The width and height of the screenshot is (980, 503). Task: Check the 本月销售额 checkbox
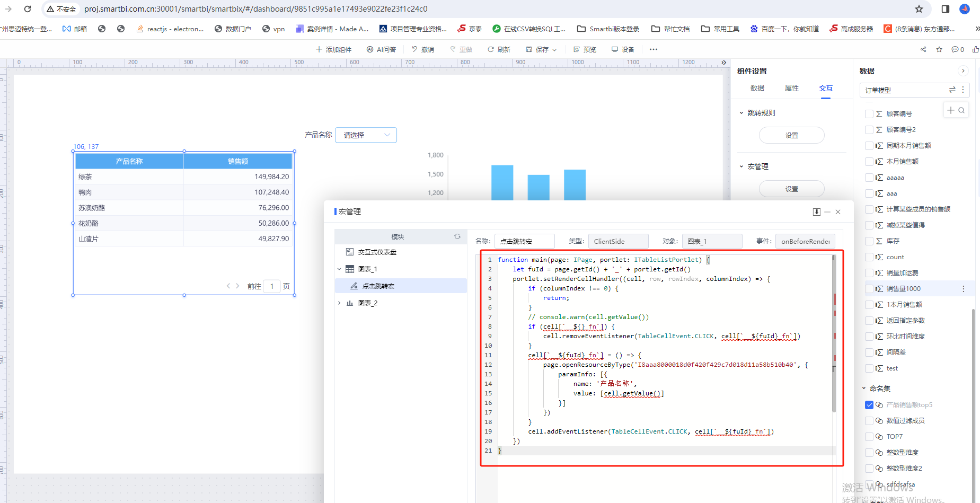pyautogui.click(x=869, y=162)
